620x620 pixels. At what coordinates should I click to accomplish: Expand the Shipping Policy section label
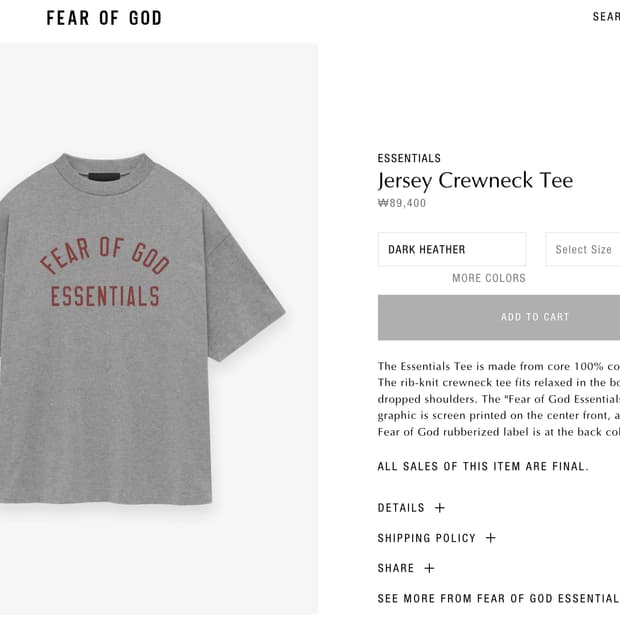tap(427, 538)
